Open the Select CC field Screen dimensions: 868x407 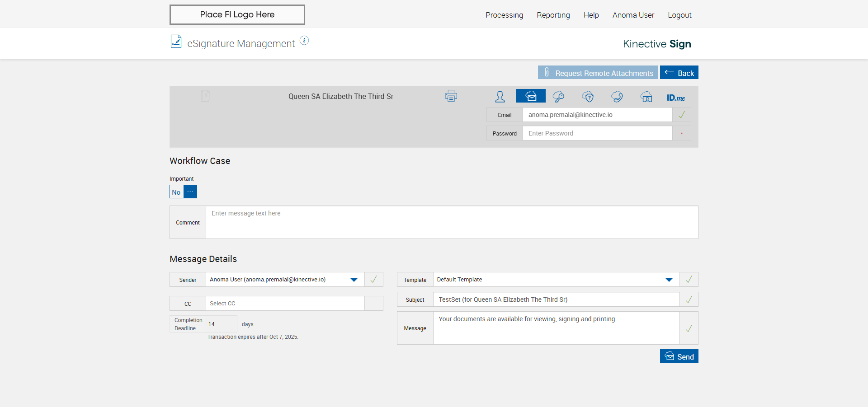click(285, 304)
